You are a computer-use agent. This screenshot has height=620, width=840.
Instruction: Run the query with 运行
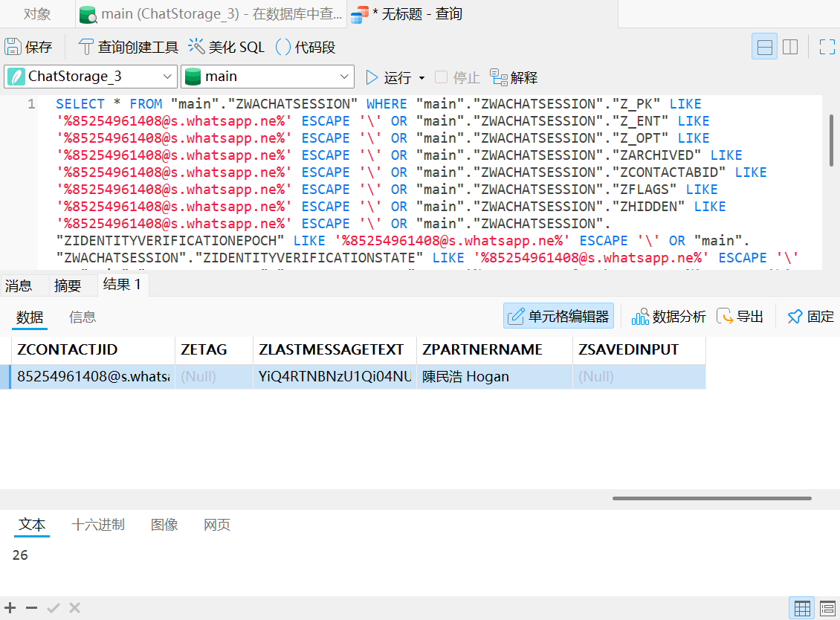pos(388,78)
